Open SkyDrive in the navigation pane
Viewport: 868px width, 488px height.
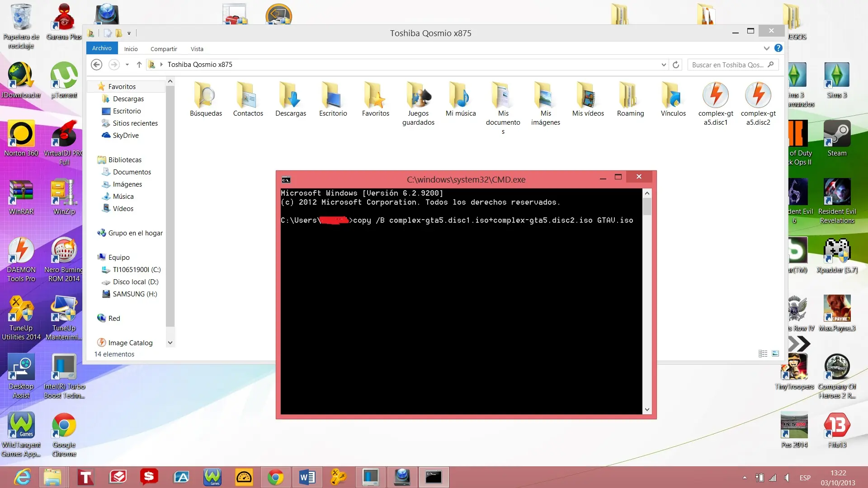(125, 135)
